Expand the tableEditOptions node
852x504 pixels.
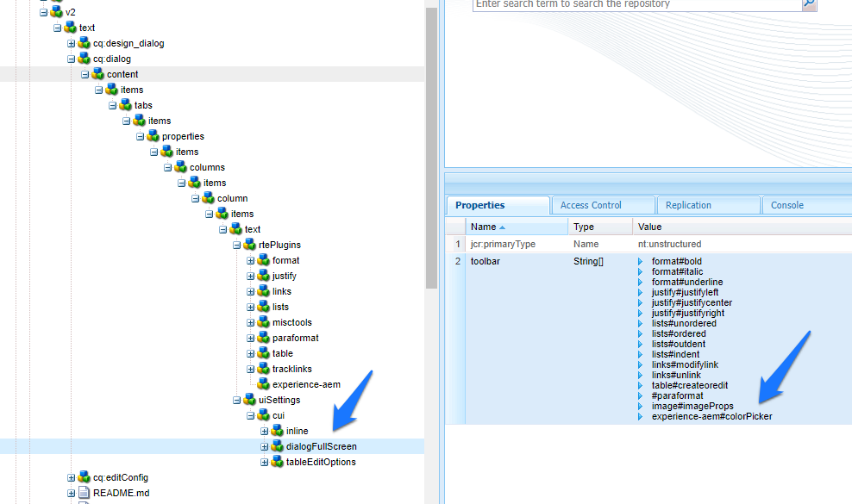tap(264, 462)
